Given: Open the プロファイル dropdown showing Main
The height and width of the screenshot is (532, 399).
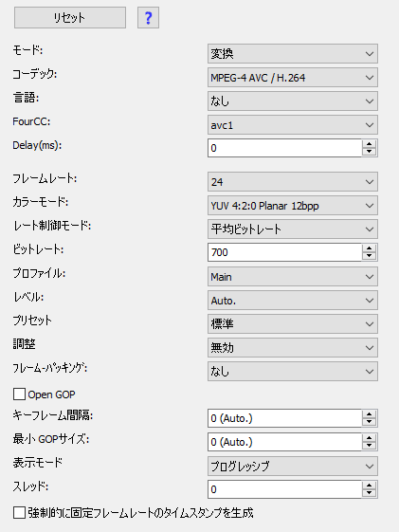Looking at the screenshot, I should (x=293, y=277).
